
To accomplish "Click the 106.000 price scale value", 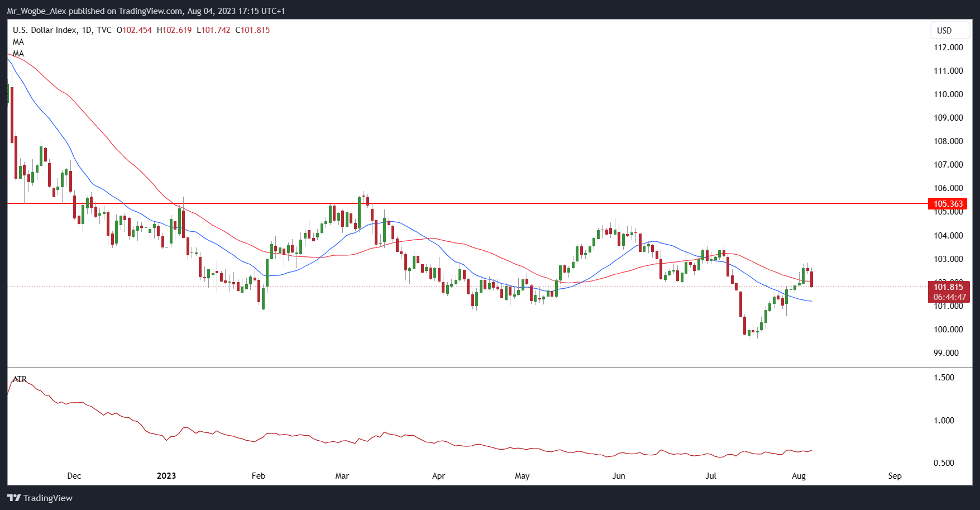I will (x=948, y=188).
